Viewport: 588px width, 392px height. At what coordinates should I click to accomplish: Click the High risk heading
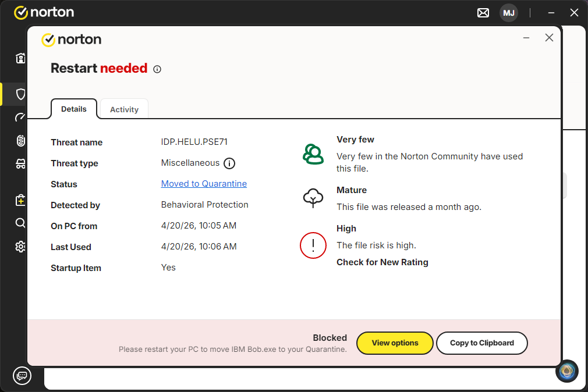coord(346,229)
